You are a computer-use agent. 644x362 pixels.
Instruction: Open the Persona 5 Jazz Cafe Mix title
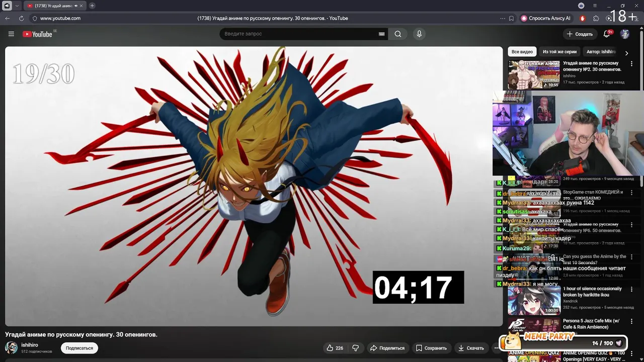(x=591, y=324)
